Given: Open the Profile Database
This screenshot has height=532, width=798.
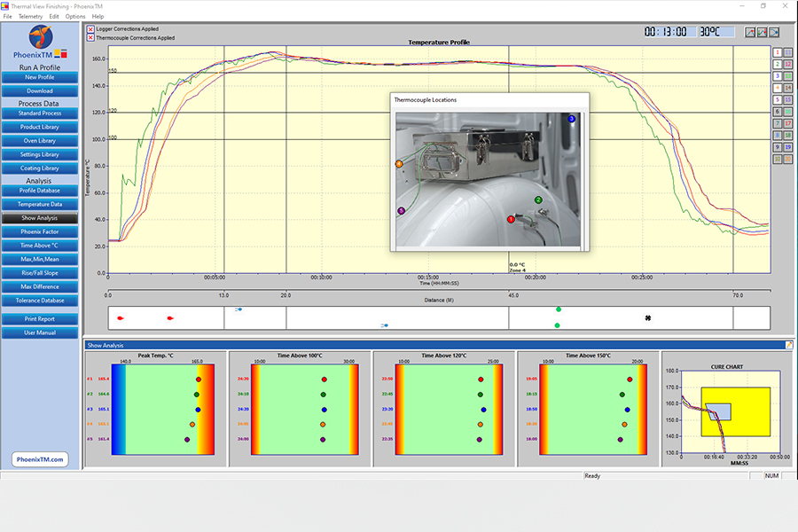Looking at the screenshot, I should pos(40,191).
